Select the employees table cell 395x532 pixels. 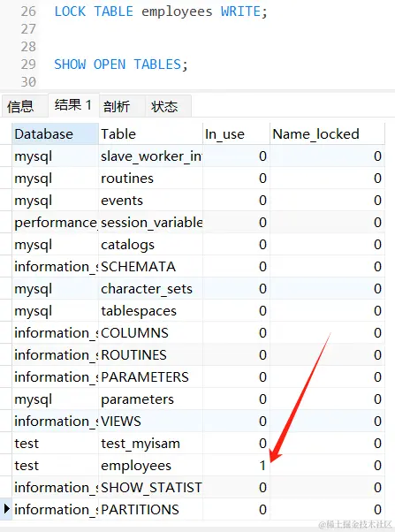[x=151, y=465]
